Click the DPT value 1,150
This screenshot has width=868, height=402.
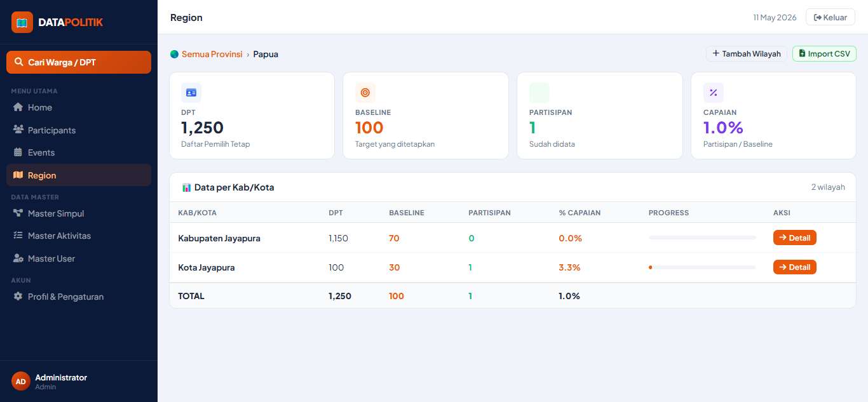[x=338, y=238]
